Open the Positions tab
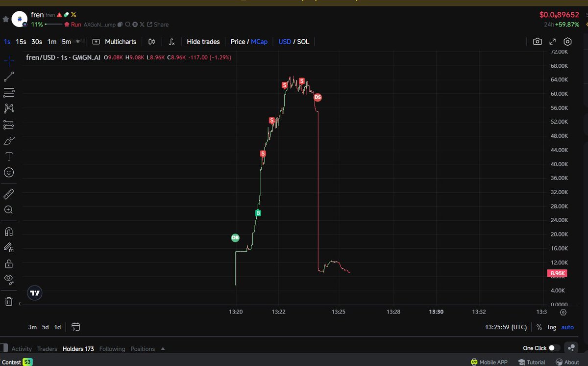This screenshot has height=366, width=588. pos(143,349)
